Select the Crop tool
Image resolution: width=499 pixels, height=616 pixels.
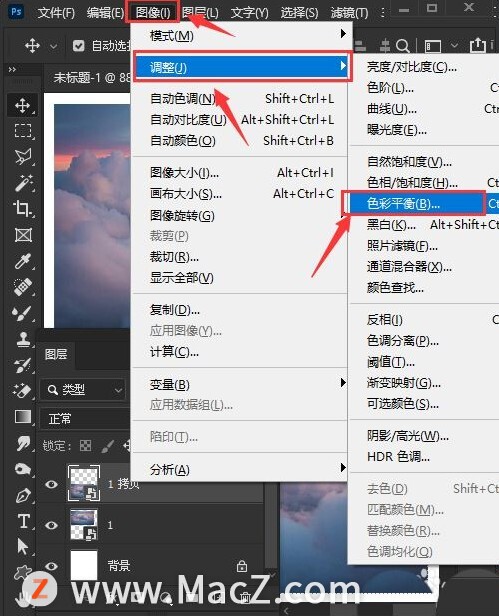click(22, 209)
